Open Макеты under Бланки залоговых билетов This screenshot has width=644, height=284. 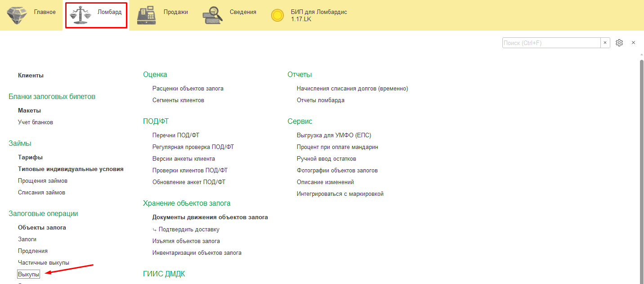pyautogui.click(x=30, y=110)
